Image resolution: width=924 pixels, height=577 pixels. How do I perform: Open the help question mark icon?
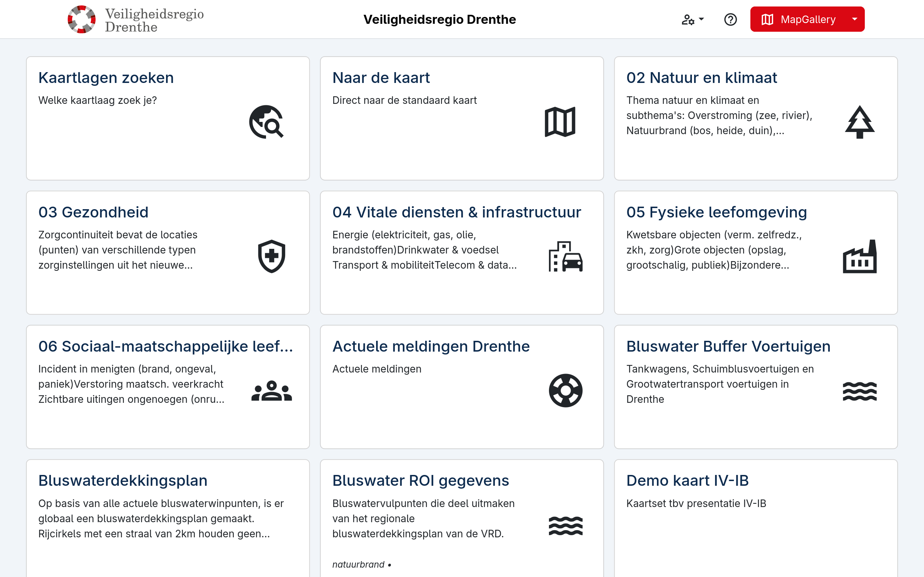tap(730, 19)
